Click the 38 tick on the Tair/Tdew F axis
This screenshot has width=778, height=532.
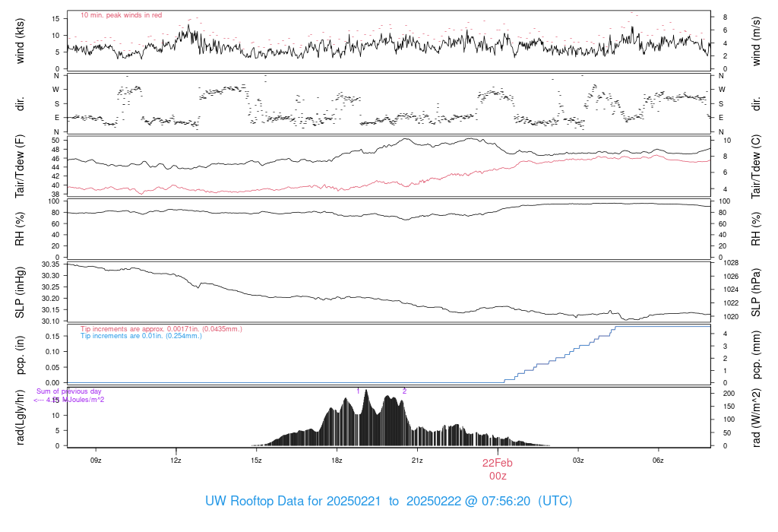55,195
